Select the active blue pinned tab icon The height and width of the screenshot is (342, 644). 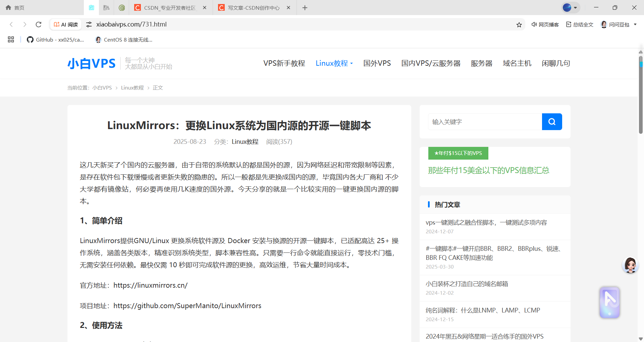(91, 7)
